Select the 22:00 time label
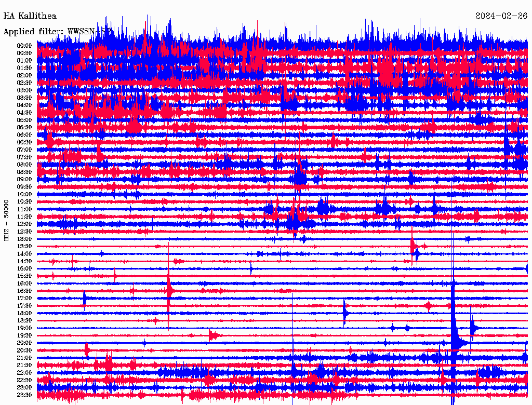This screenshot has width=532, height=405. tap(24, 373)
